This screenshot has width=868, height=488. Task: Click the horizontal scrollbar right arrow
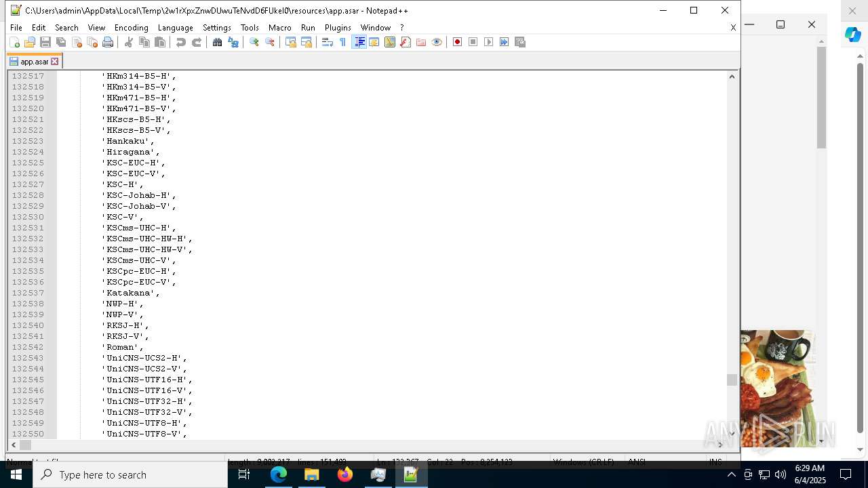point(720,445)
